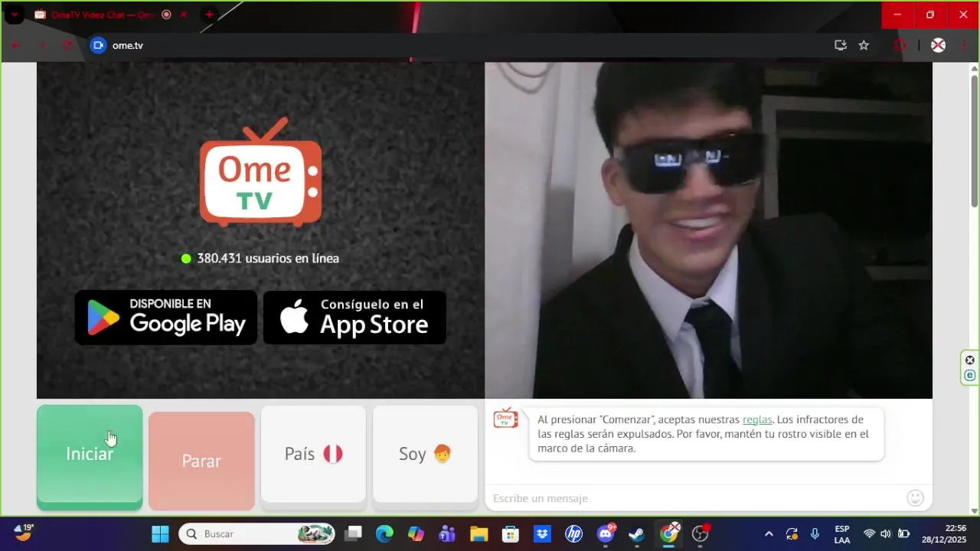The height and width of the screenshot is (551, 980).
Task: Click the sync tray icon
Action: (792, 533)
